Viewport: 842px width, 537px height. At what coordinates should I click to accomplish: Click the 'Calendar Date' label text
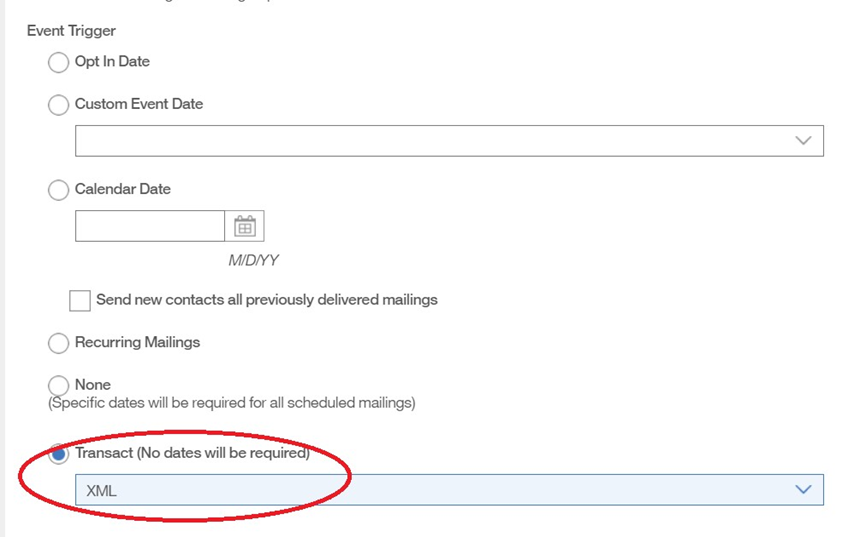123,189
